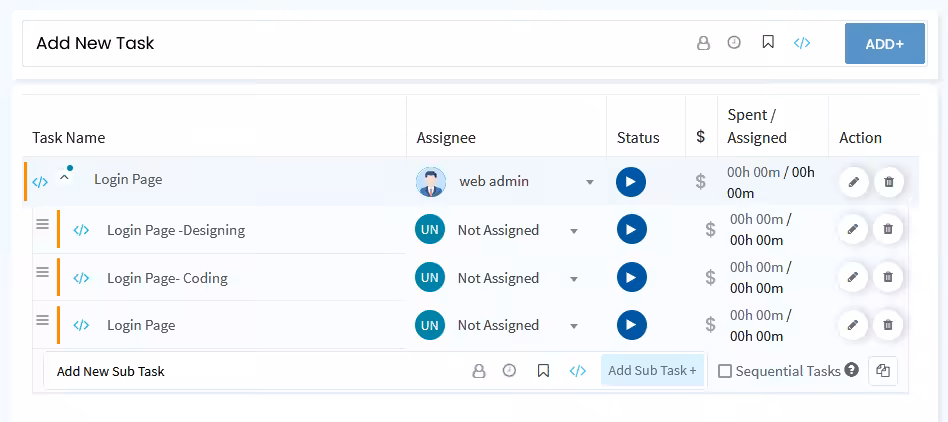This screenshot has width=948, height=422.
Task: Click the copy subtasks icon
Action: point(882,371)
